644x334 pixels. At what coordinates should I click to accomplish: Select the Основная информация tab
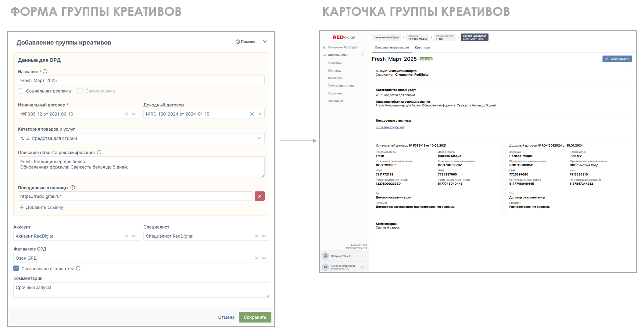point(392,48)
